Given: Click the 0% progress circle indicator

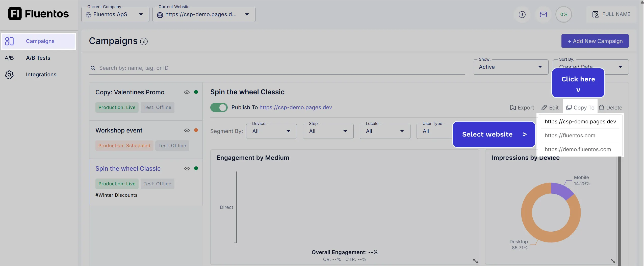Looking at the screenshot, I should pos(563,15).
